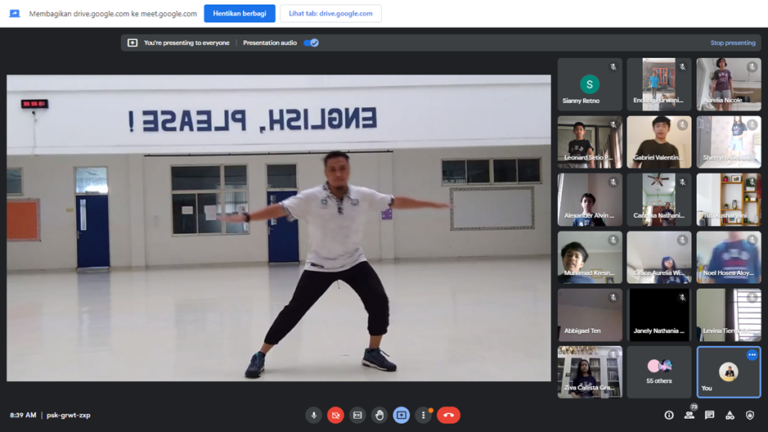
Task: Click Lihat tab: drive.google.com button
Action: tap(330, 14)
